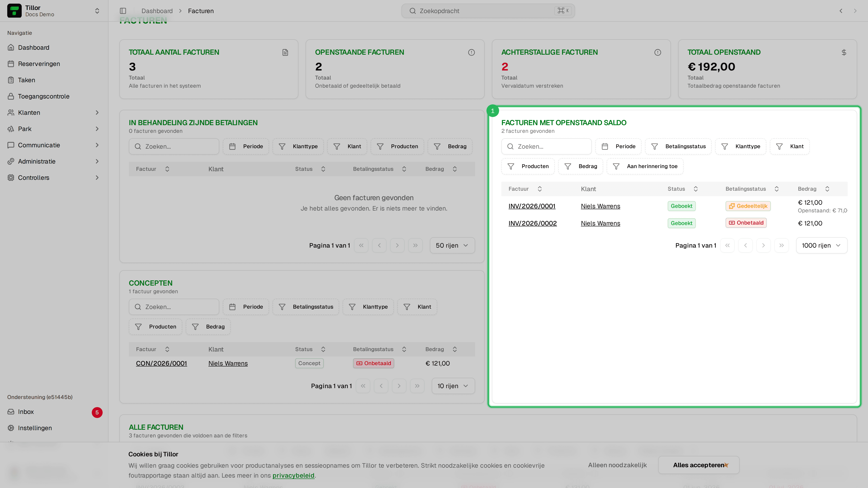
Task: Open Taken in the sidebar
Action: tap(26, 80)
